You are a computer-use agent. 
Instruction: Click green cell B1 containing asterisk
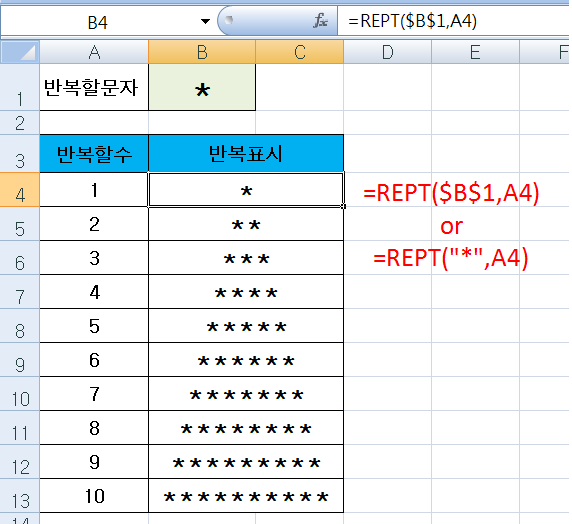pyautogui.click(x=202, y=87)
